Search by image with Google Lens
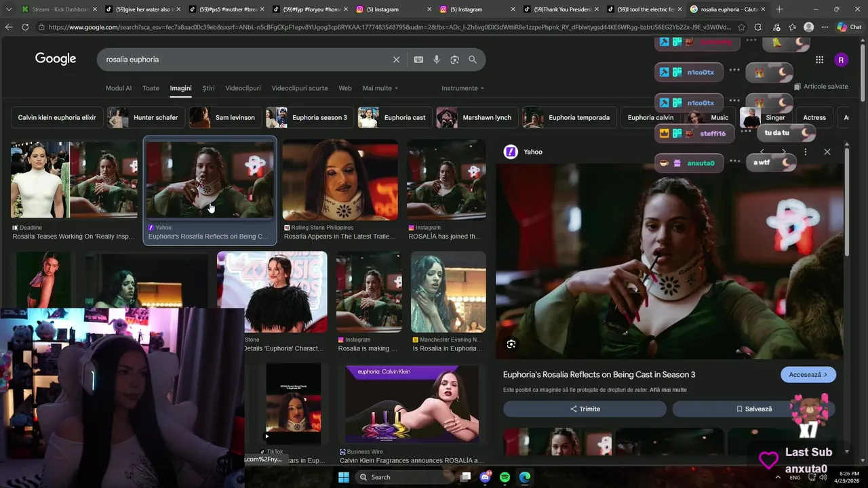Viewport: 868px width, 488px height. (454, 60)
